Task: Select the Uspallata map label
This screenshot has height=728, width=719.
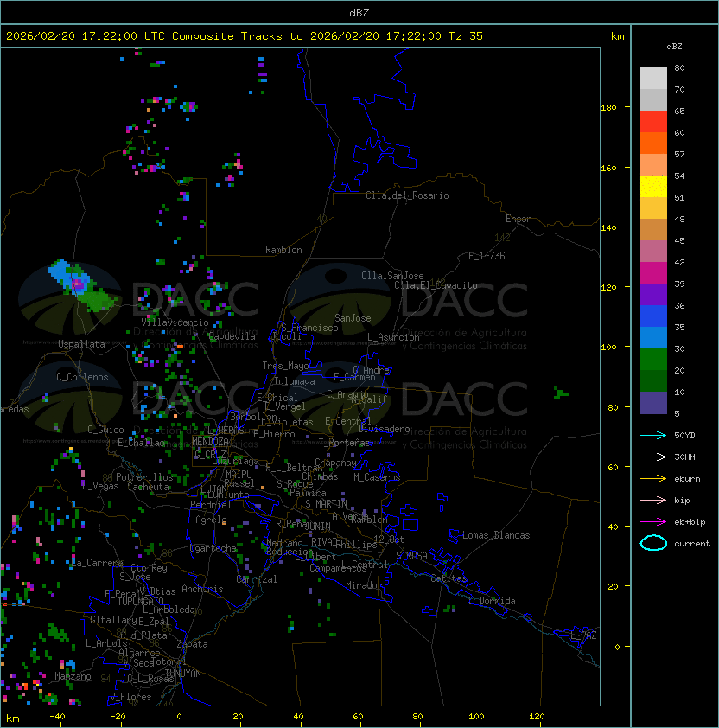Action: 81,344
